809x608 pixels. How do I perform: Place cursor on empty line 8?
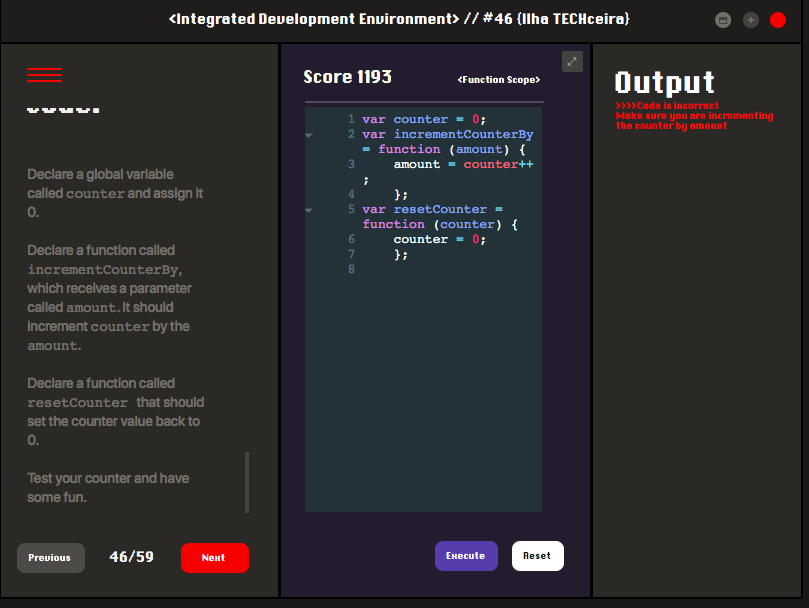(449, 269)
